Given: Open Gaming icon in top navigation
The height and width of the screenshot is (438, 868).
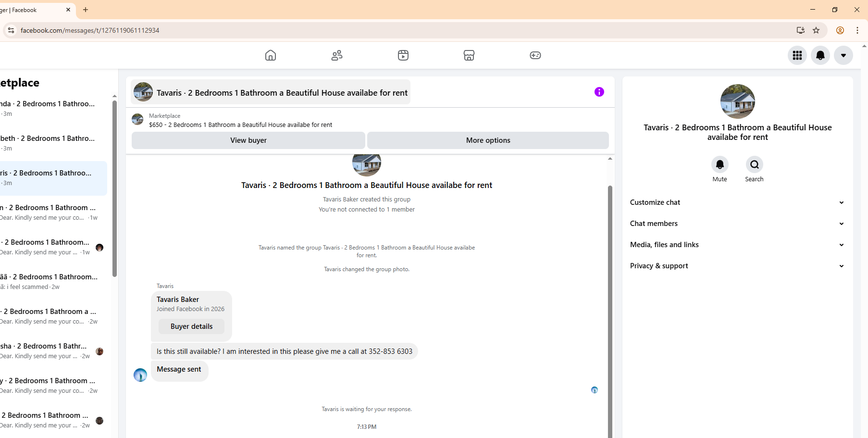Looking at the screenshot, I should point(535,55).
